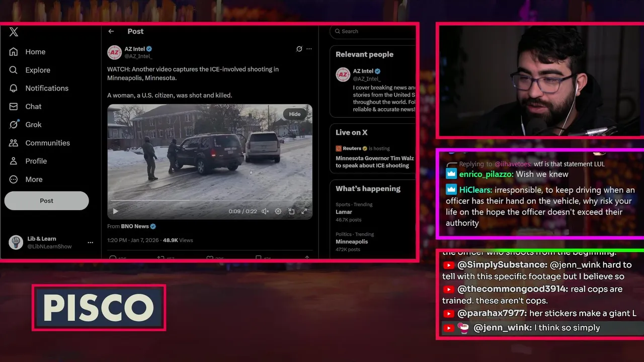Click the Grok explain-post icon
The height and width of the screenshot is (362, 644).
pos(299,49)
